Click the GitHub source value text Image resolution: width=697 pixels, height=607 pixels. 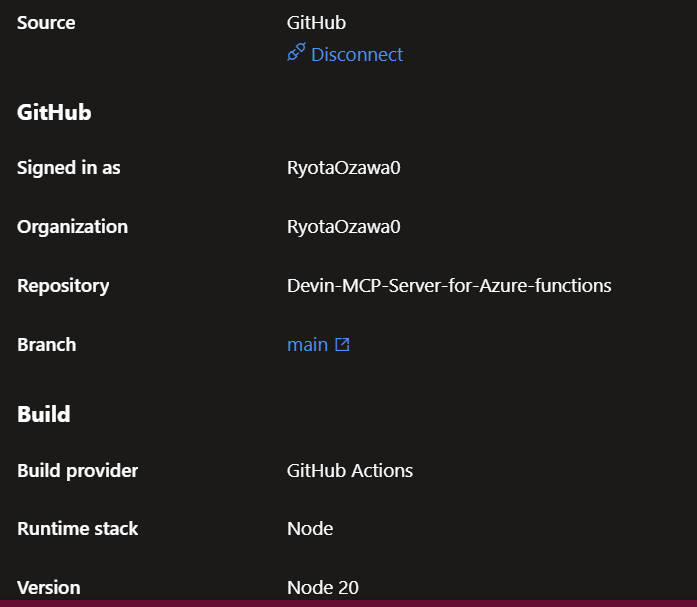click(x=316, y=23)
